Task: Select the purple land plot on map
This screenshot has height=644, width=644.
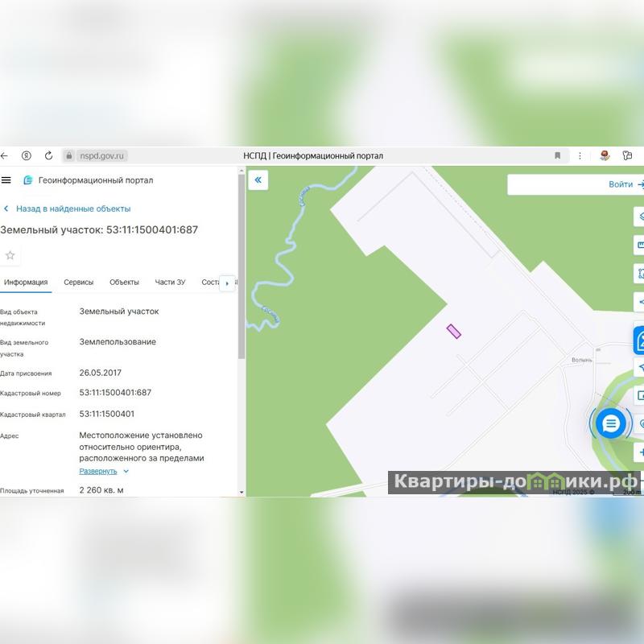Action: click(x=454, y=331)
